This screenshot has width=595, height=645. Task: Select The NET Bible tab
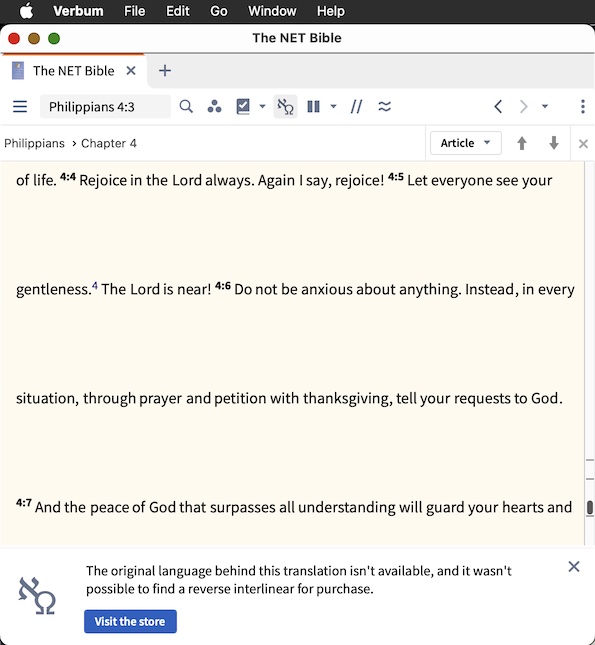coord(73,71)
